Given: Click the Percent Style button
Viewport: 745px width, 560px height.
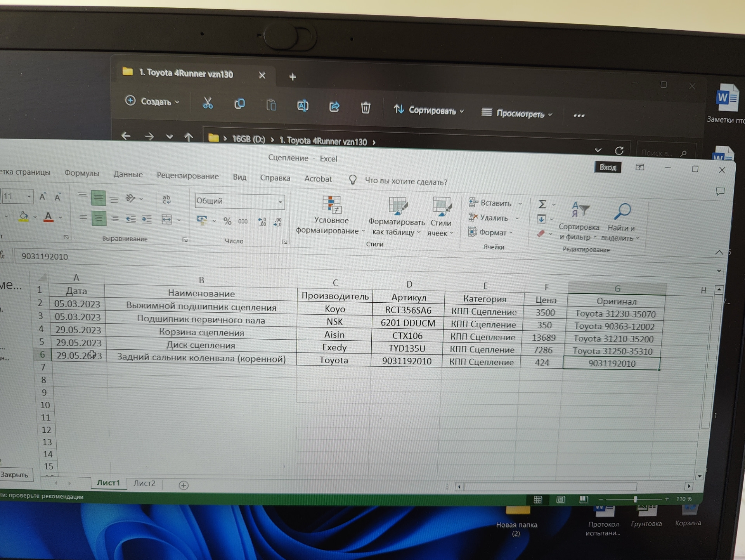Looking at the screenshot, I should (x=227, y=221).
